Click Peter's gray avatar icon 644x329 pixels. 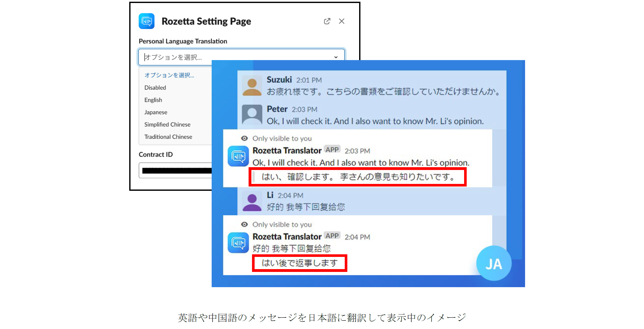[252, 115]
